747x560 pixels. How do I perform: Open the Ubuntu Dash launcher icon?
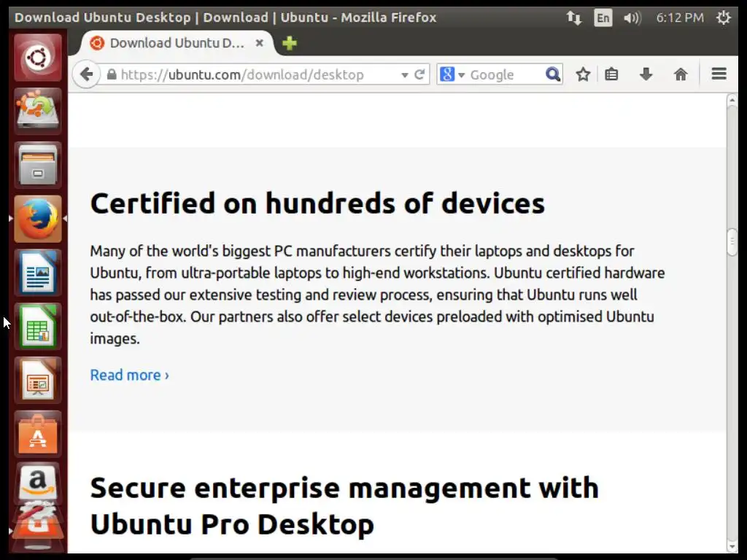(38, 58)
